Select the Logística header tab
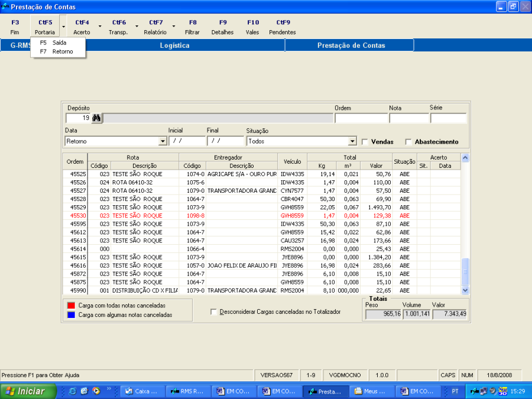 point(174,46)
